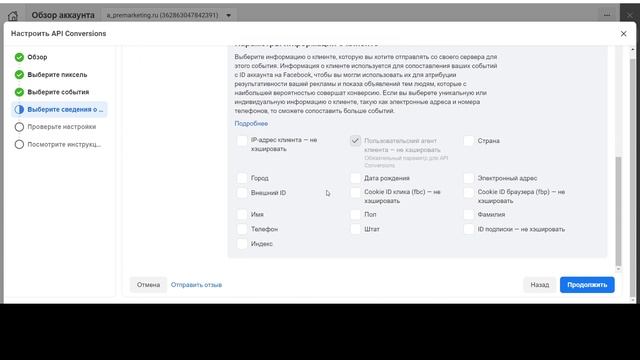This screenshot has height=360, width=640.
Task: Select the Внешний ID checkbox
Action: 242,193
